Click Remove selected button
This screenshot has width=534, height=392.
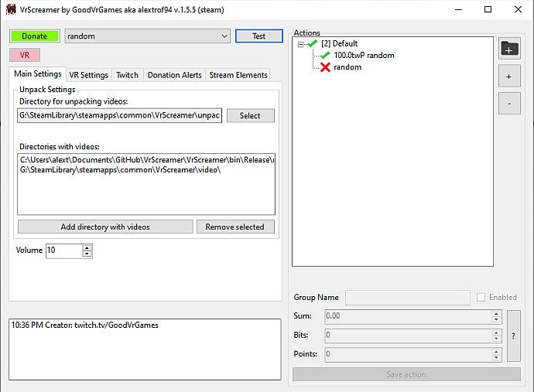235,227
